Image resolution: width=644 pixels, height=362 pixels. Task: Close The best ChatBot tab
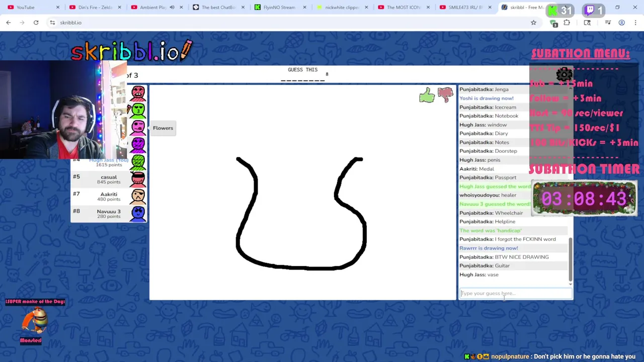pos(243,7)
